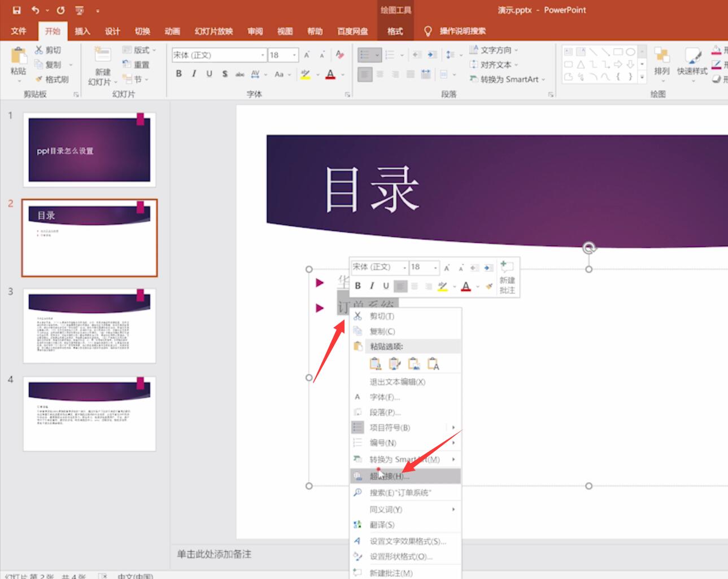This screenshot has width=728, height=579.
Task: Choose Format Shape (设置形状格式) in context menu
Action: 406,556
